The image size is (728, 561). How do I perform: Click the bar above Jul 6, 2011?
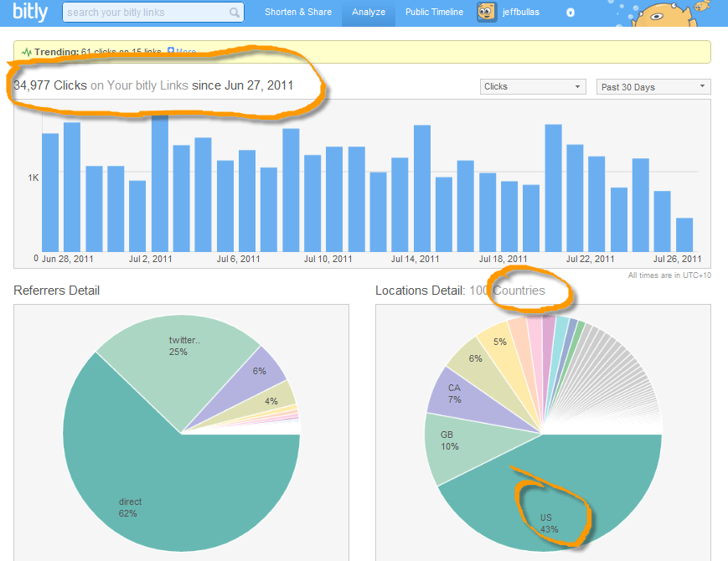225,206
